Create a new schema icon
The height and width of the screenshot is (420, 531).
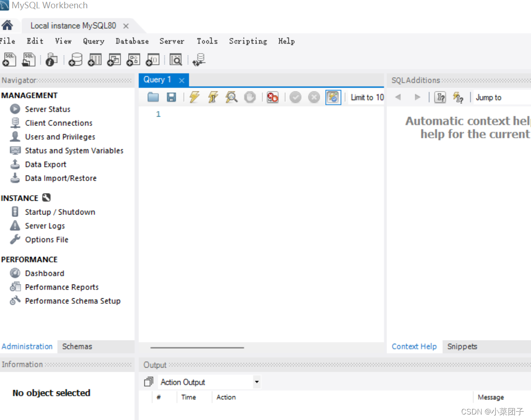click(75, 60)
